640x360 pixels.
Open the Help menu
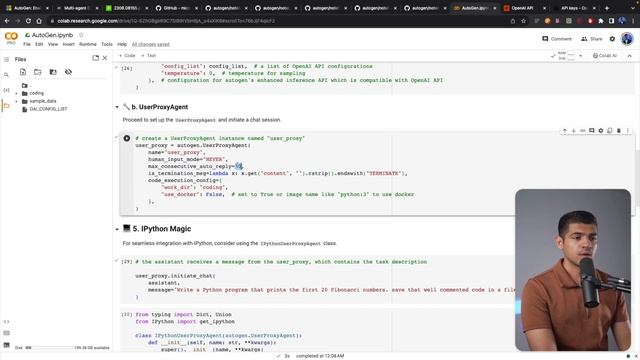[x=122, y=44]
